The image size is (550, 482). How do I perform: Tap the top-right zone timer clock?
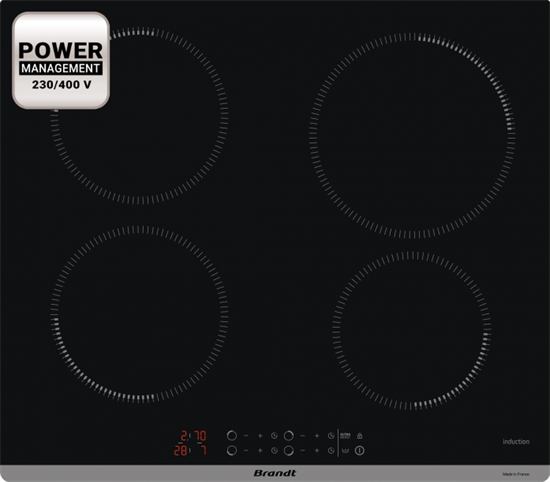click(x=331, y=436)
